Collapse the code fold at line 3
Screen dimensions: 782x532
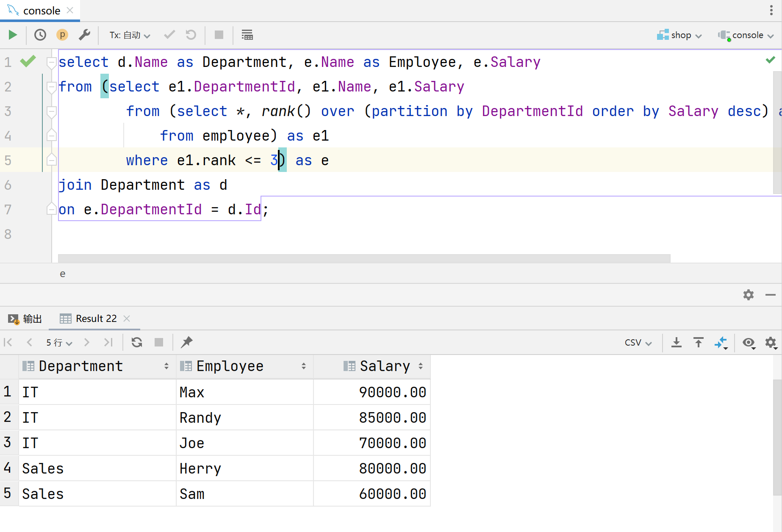pos(52,112)
